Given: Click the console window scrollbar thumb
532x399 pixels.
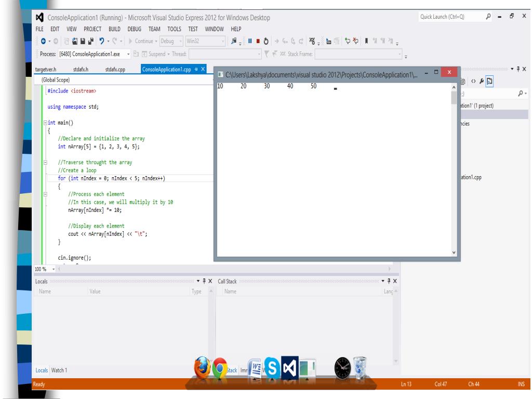Looking at the screenshot, I should pos(454,98).
